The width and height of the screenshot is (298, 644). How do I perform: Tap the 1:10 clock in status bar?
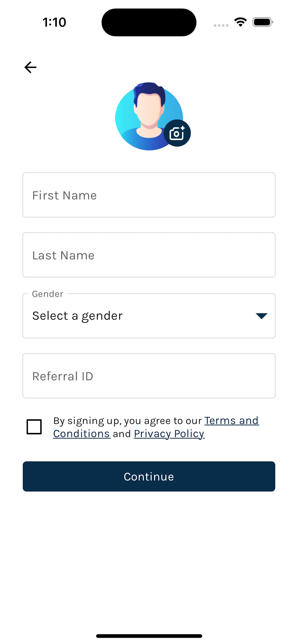(54, 22)
